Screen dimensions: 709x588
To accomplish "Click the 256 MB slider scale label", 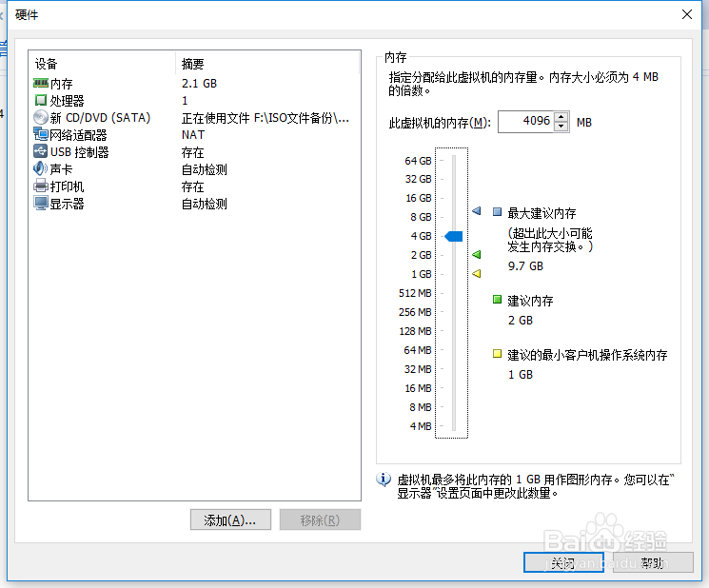I will [415, 312].
